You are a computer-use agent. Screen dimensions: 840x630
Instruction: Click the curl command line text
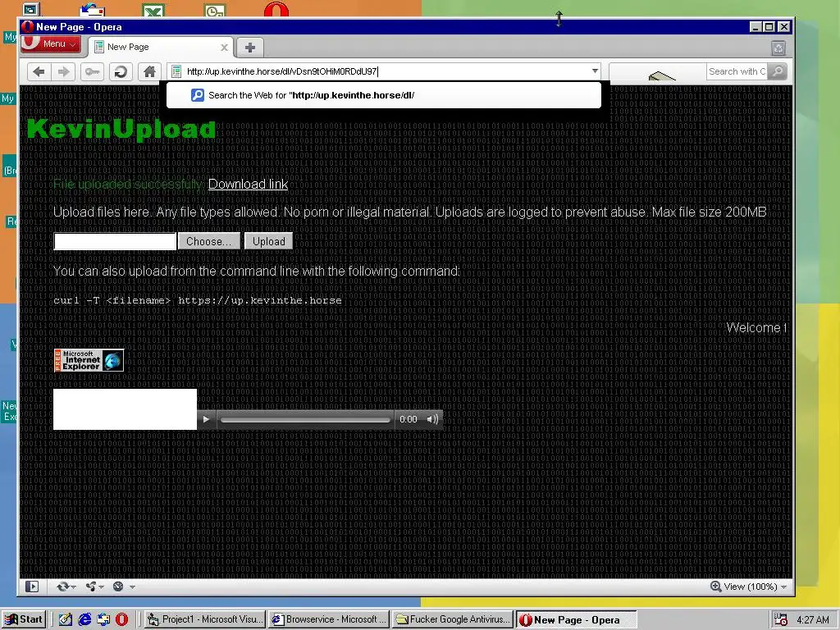tap(197, 300)
